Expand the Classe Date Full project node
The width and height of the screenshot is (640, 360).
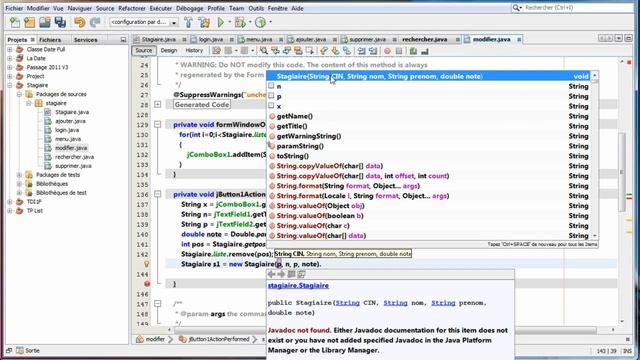click(10, 49)
